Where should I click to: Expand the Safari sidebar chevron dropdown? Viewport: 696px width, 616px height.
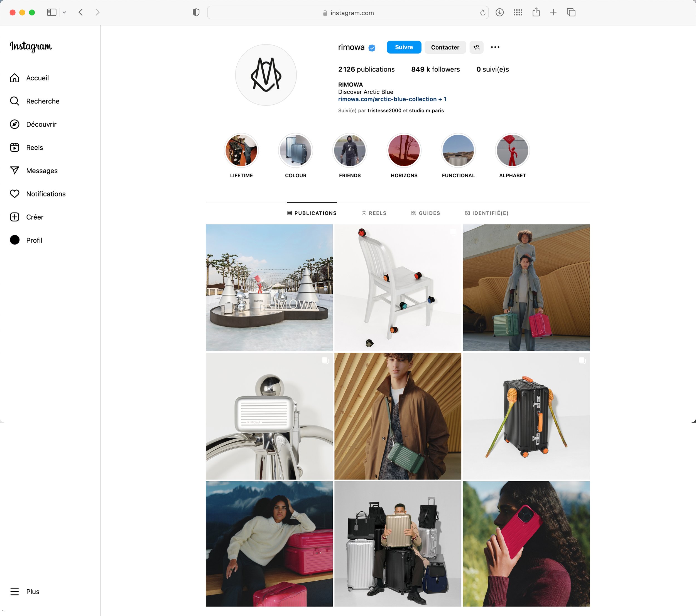[x=64, y=13]
